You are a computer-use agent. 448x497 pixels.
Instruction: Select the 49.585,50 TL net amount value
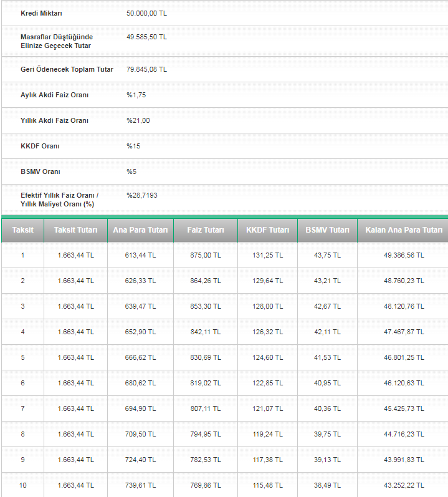pos(146,37)
